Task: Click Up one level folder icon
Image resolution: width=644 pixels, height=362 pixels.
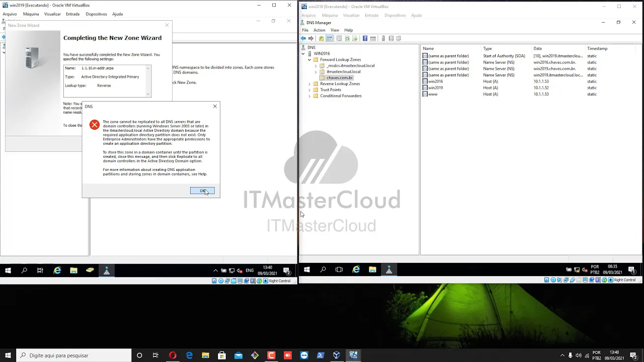Action: tap(321, 39)
